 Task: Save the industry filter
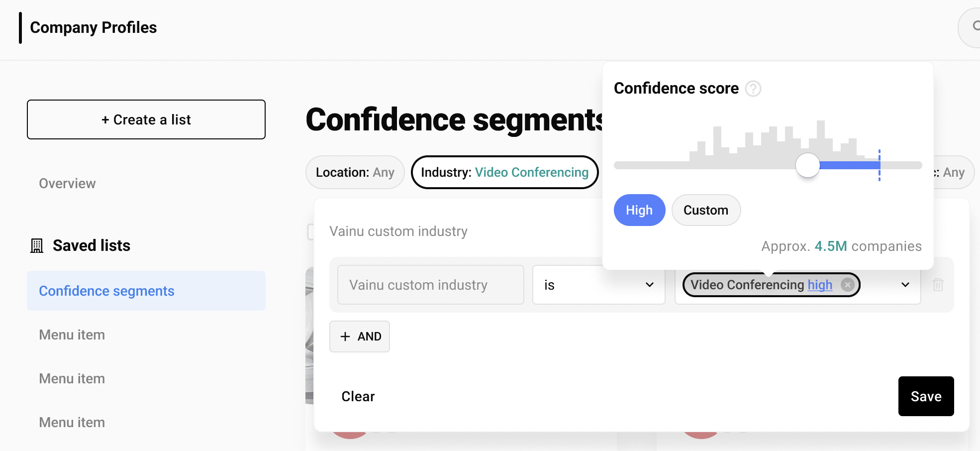click(x=925, y=396)
